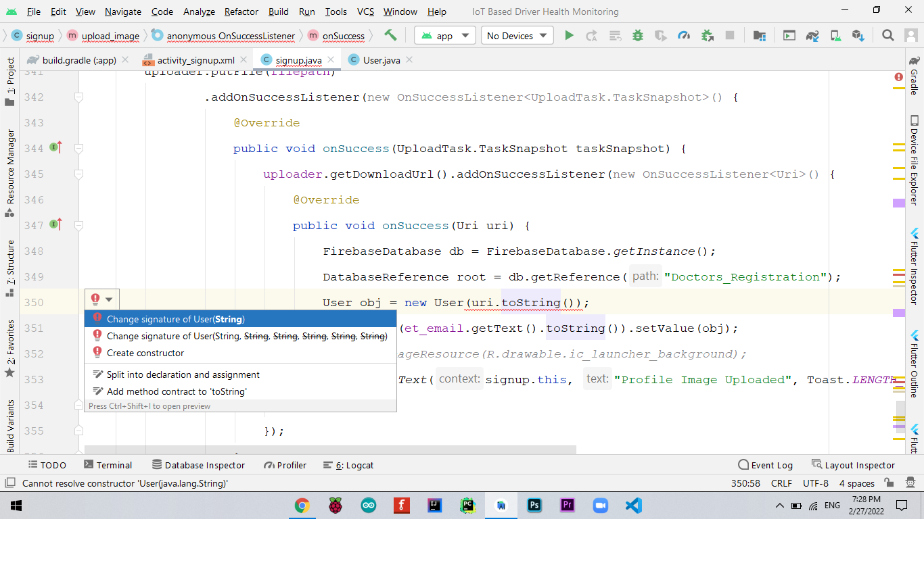Open the Database Inspector tool window
The width and height of the screenshot is (924, 588).
point(198,465)
